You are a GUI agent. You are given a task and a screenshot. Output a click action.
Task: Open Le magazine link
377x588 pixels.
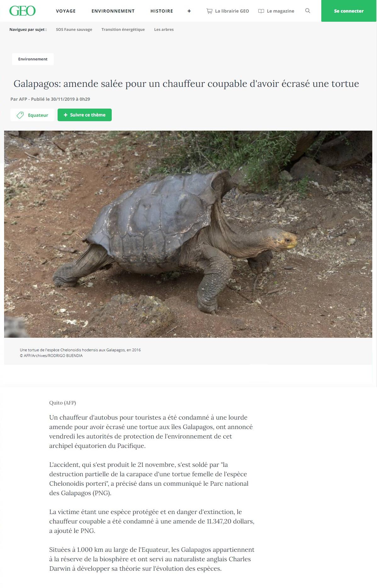pyautogui.click(x=280, y=11)
